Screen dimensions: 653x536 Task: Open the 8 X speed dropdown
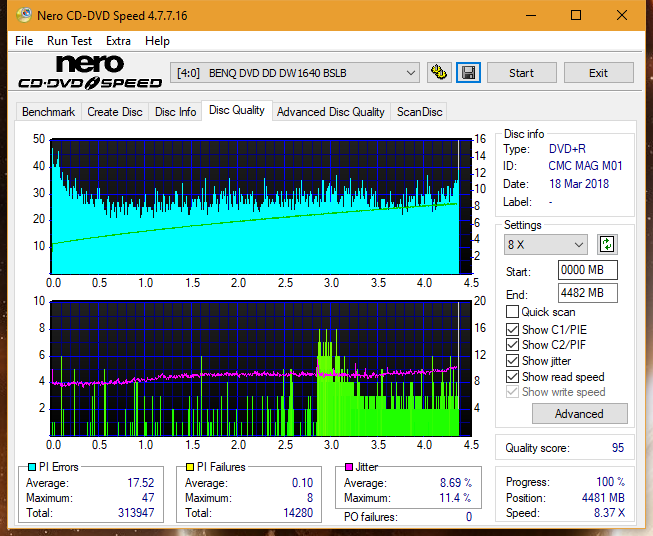pyautogui.click(x=546, y=244)
